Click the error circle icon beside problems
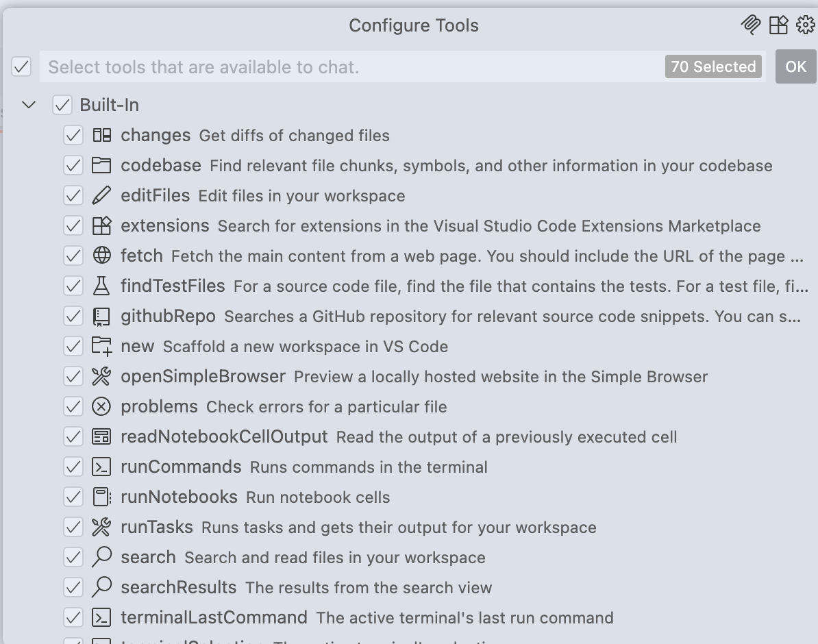The image size is (818, 644). coord(101,406)
